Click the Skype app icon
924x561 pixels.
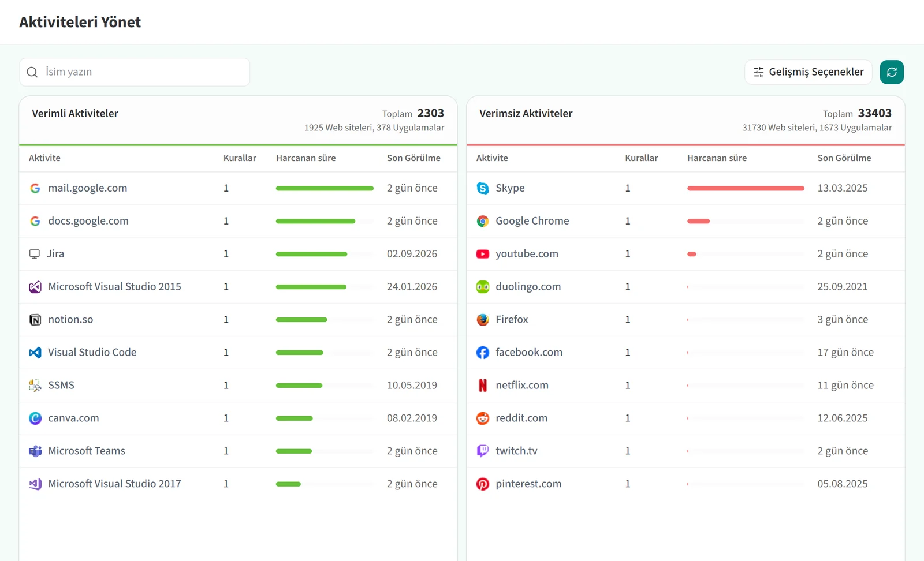click(483, 188)
